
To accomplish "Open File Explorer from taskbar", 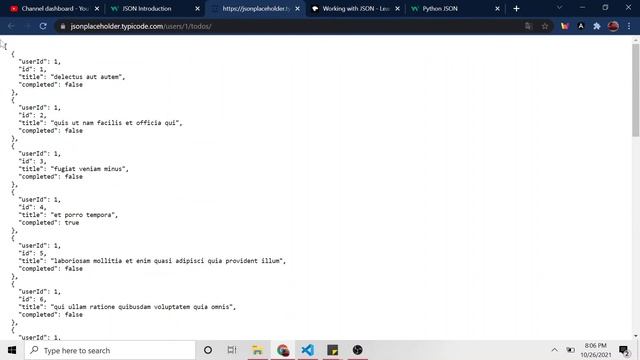I will coord(258,350).
